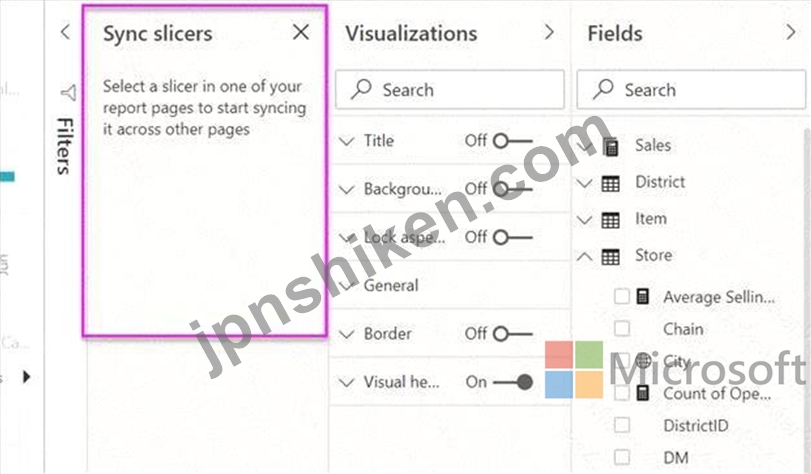
Task: Click the Filters funnel icon
Action: click(68, 93)
